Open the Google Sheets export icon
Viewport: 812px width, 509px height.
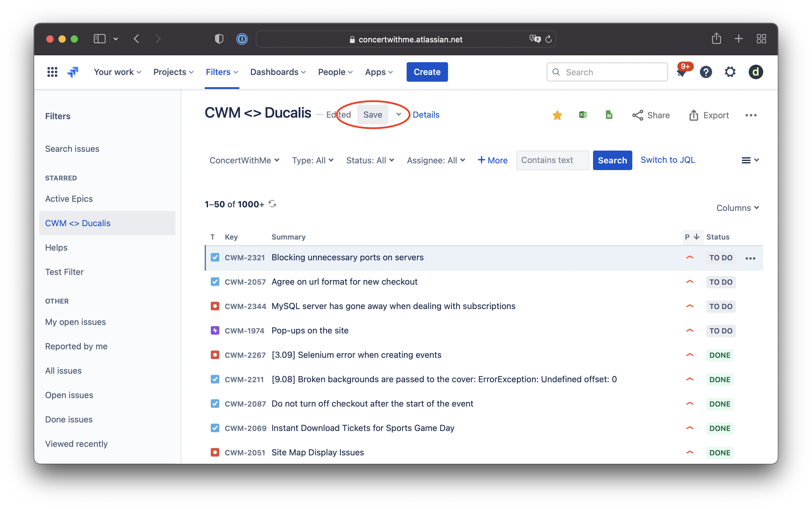pyautogui.click(x=609, y=115)
